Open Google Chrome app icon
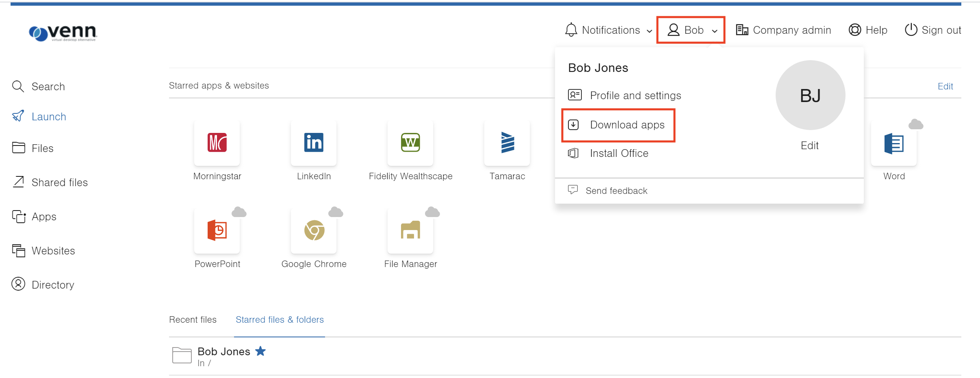Viewport: 980px width, 378px height. 314,230
